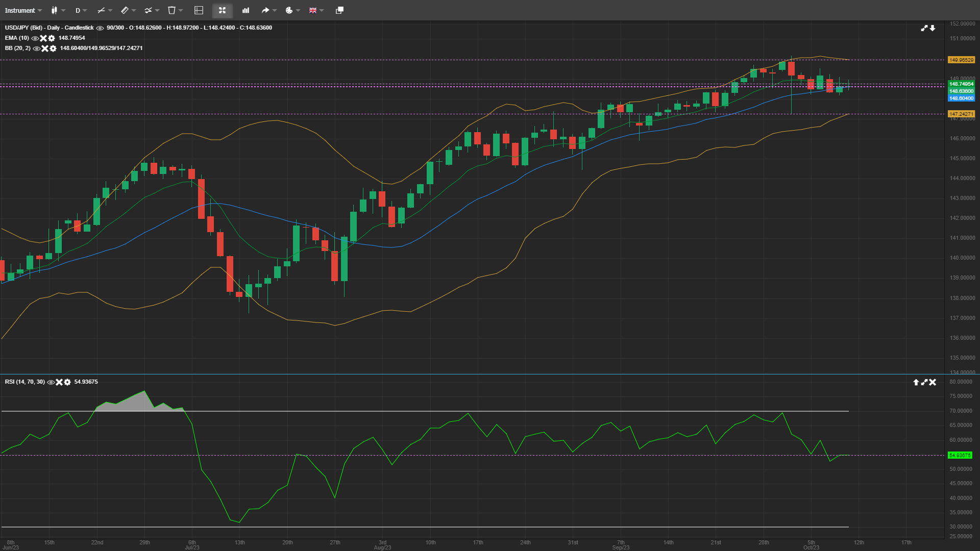
Task: Click the 70.00000 RSI axis level
Action: [961, 411]
